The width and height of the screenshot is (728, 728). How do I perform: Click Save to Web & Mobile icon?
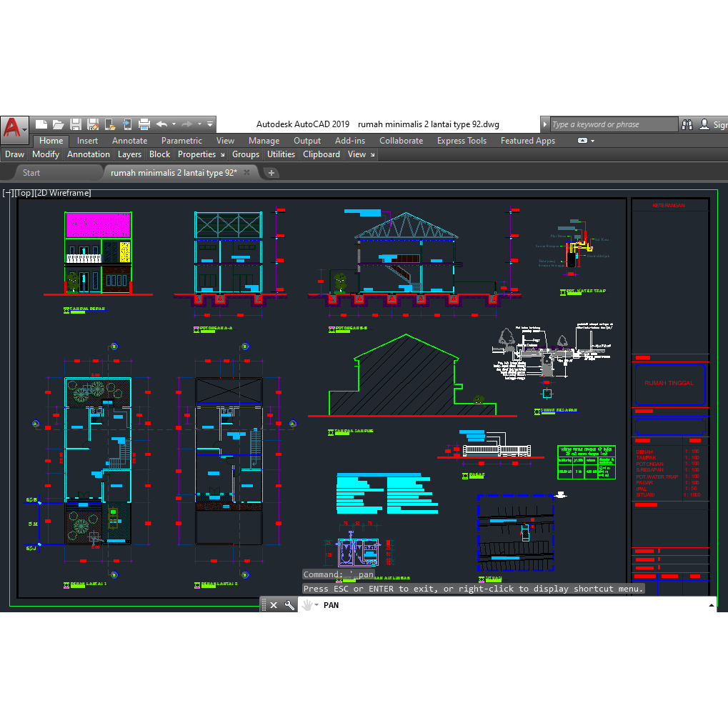pyautogui.click(x=127, y=124)
